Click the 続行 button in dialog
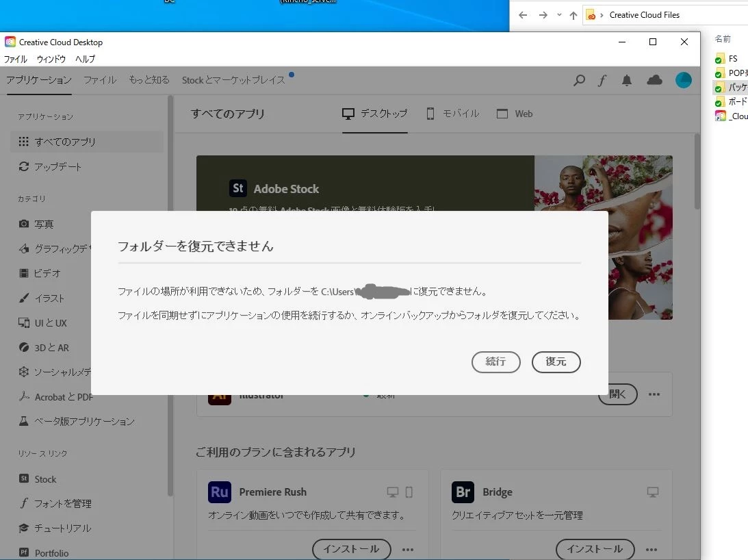This screenshot has width=748, height=560. (x=495, y=362)
